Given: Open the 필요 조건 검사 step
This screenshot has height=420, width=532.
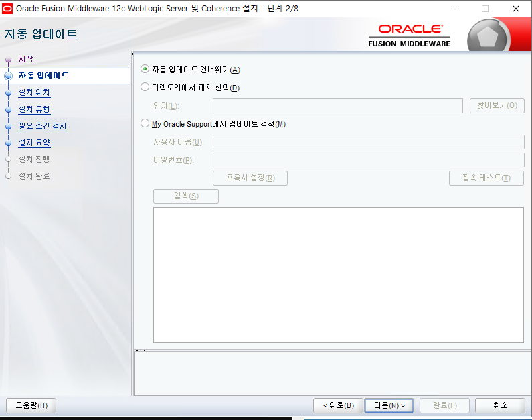Looking at the screenshot, I should click(43, 126).
